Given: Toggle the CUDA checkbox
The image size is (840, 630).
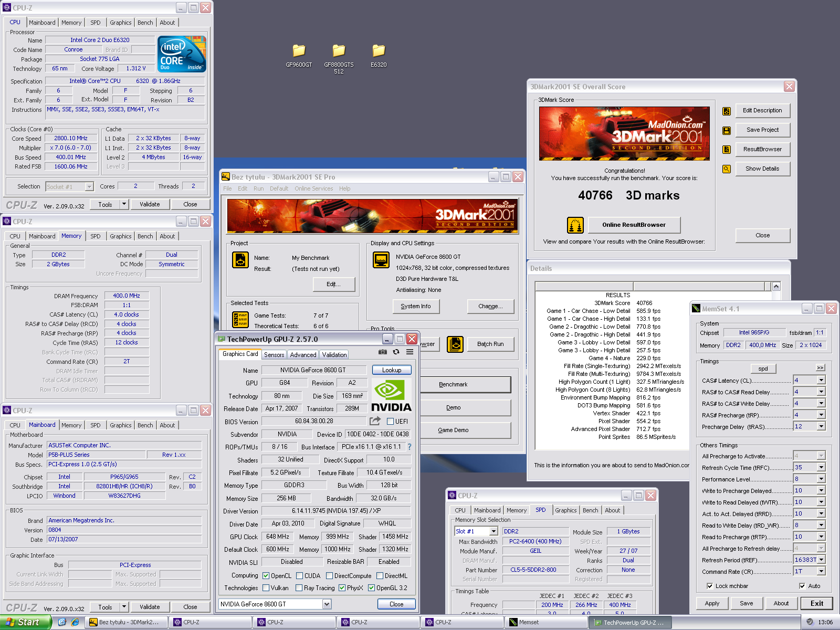Looking at the screenshot, I should click(299, 576).
